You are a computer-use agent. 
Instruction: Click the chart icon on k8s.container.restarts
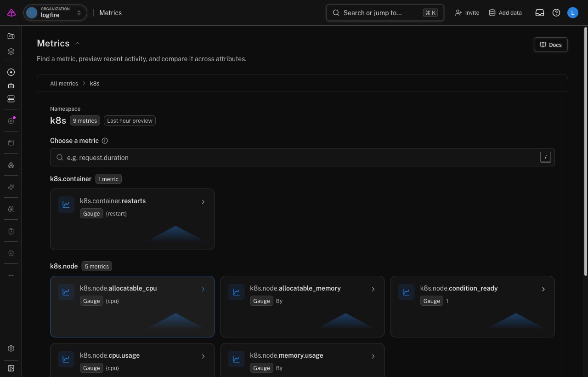point(66,205)
